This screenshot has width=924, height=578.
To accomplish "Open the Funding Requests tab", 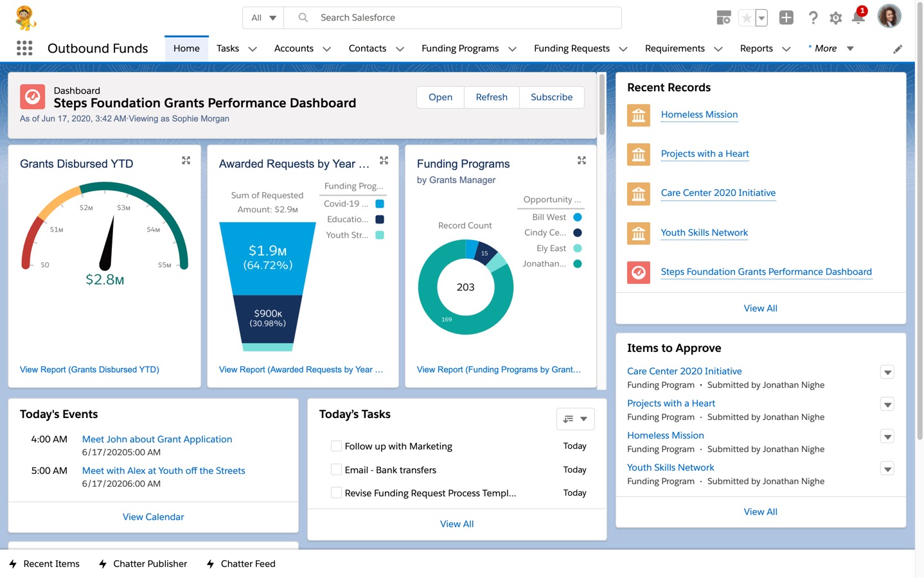I will (x=572, y=48).
